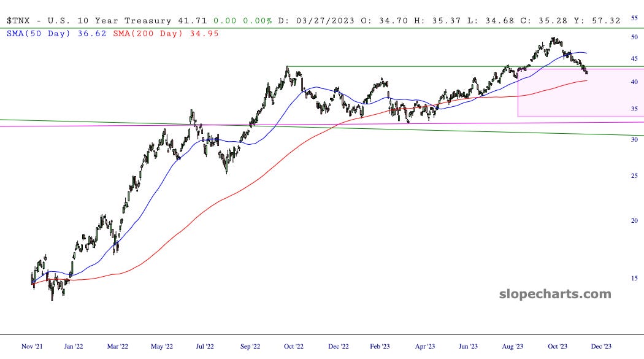Click the 15 price axis label
The image size is (644, 359).
[x=634, y=278]
